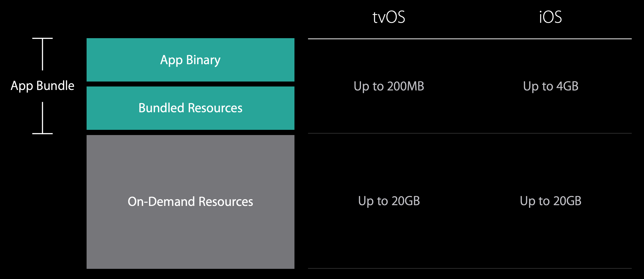
Task: Click the Up to 4GB text
Action: pyautogui.click(x=550, y=87)
